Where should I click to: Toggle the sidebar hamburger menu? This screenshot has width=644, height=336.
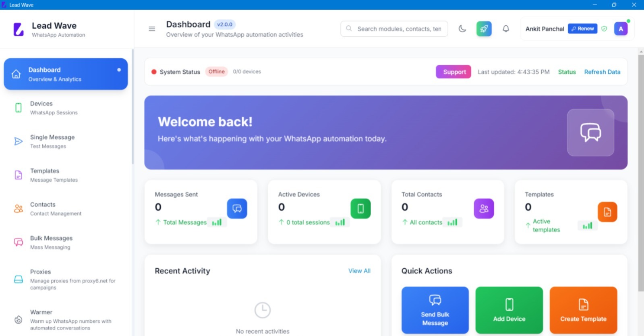pyautogui.click(x=152, y=29)
